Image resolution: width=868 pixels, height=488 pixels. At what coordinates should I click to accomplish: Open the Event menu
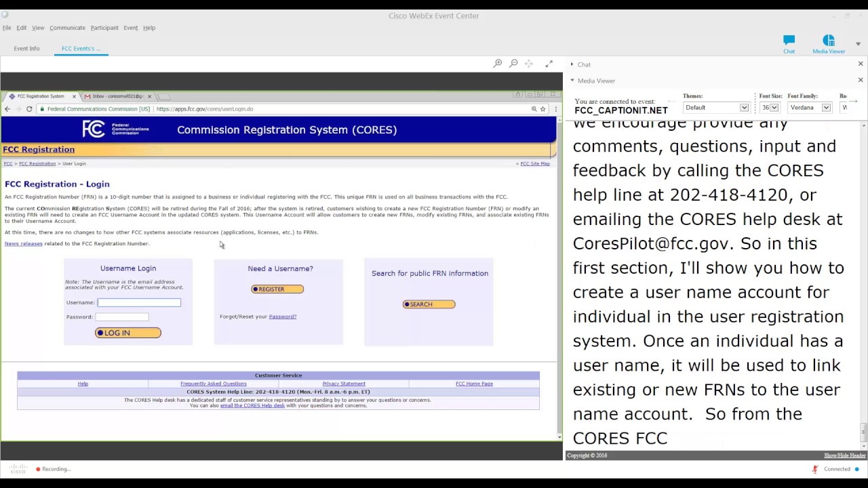click(x=131, y=28)
